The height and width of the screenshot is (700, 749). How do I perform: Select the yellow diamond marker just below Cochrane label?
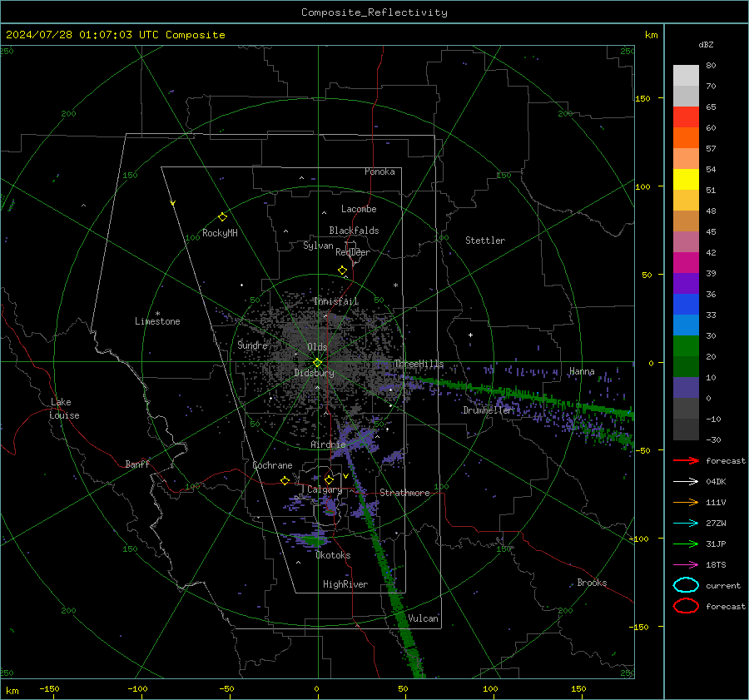[285, 480]
